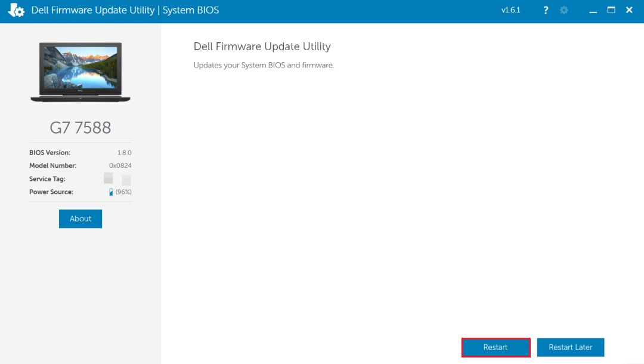
Task: Click the Model Number label
Action: [x=52, y=165]
